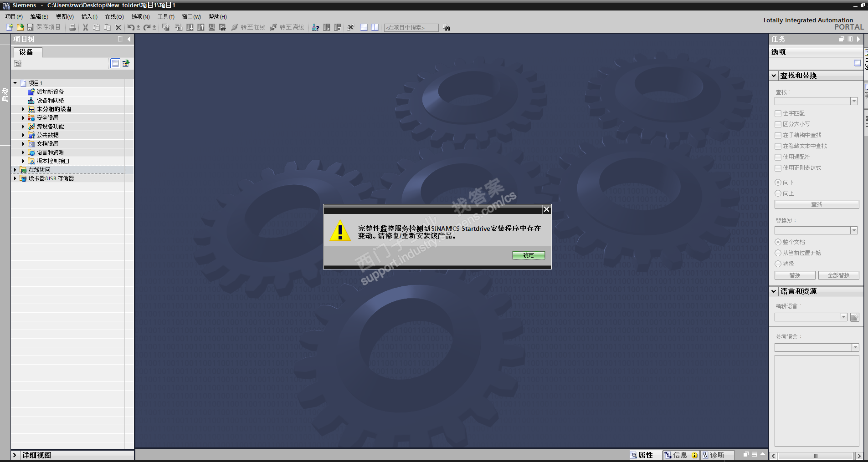Select the 整个文档 radio button
The width and height of the screenshot is (868, 462).
(x=778, y=242)
